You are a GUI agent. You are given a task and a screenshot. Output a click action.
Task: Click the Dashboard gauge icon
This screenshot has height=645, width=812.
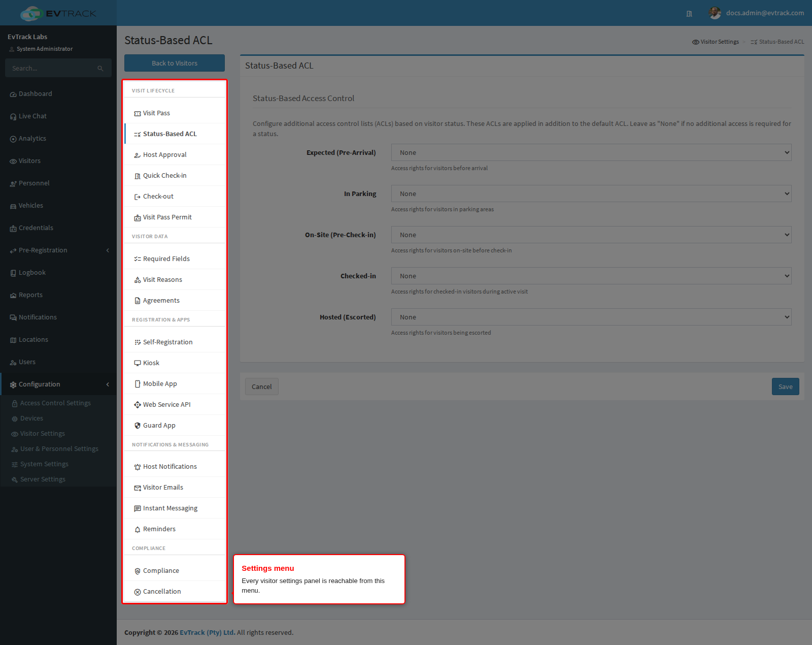(13, 94)
